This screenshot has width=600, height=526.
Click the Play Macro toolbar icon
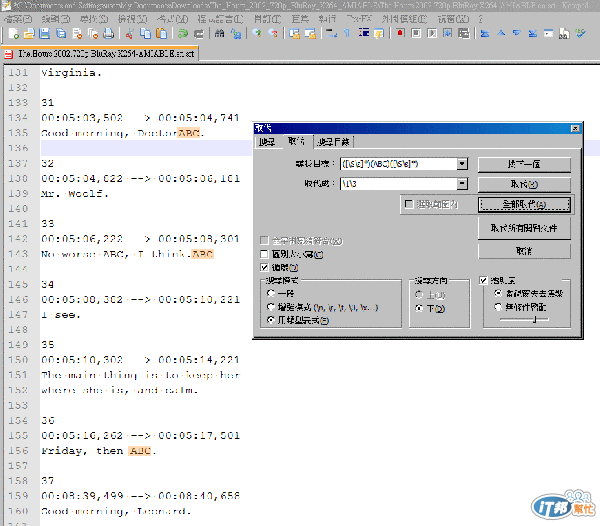432,34
